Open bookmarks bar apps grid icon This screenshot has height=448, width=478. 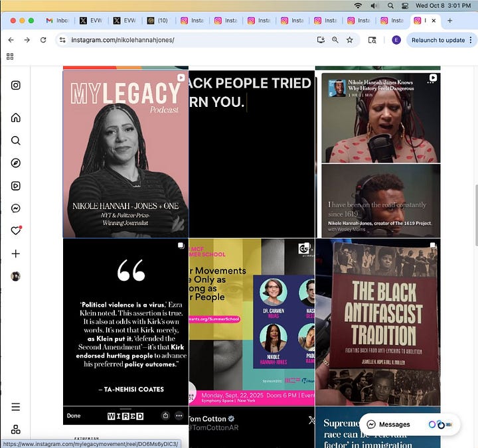pos(10,56)
